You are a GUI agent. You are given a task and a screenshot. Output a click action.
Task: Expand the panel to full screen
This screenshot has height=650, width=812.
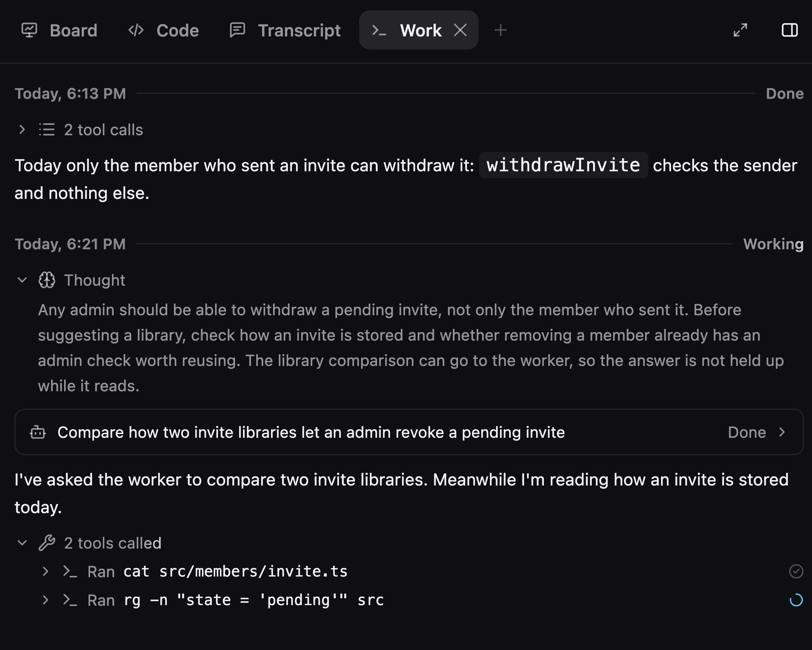(x=740, y=30)
